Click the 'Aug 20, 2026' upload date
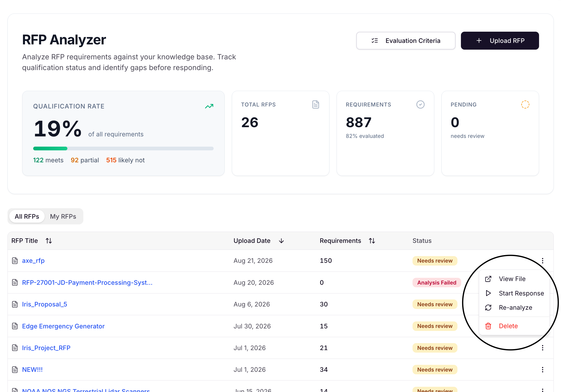Screen dimensions: 561x392 point(254,283)
